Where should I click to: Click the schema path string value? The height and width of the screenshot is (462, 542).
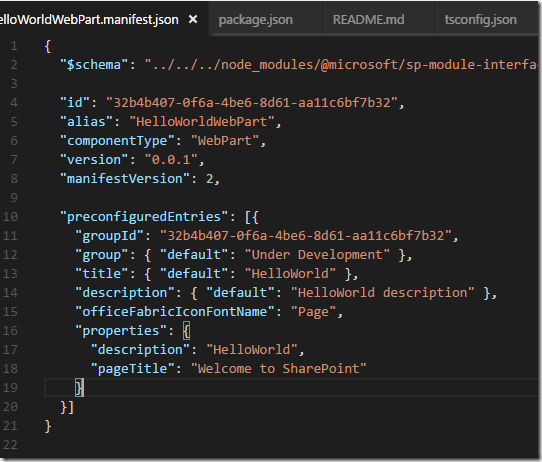(x=341, y=65)
